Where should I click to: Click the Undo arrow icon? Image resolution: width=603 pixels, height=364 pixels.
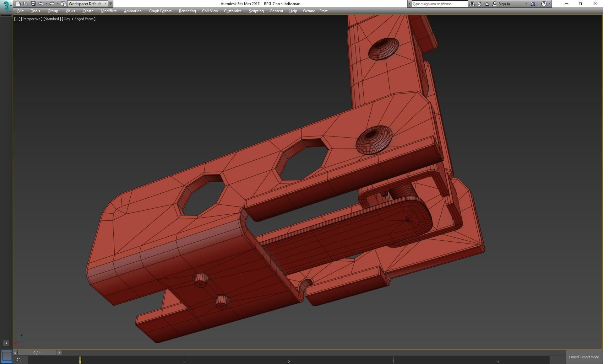click(x=41, y=4)
